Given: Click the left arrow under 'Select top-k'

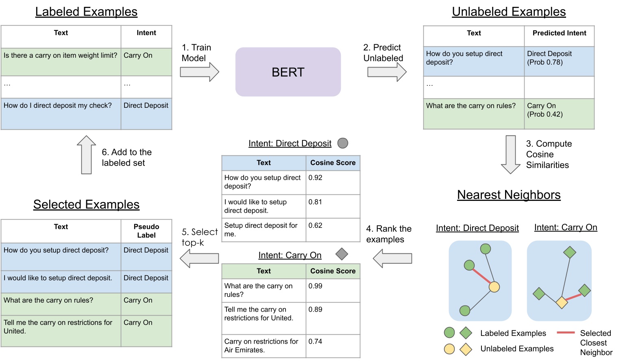Looking at the screenshot, I should click(x=199, y=258).
